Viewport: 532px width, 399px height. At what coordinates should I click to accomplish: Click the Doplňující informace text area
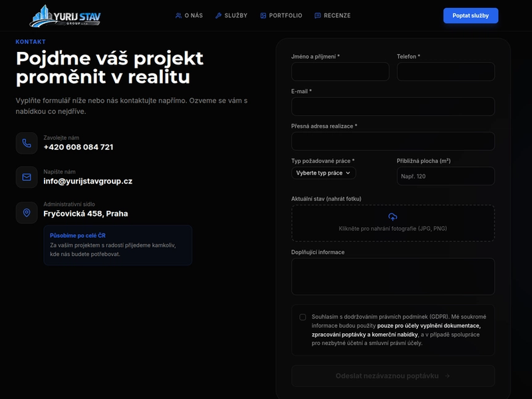tap(393, 277)
